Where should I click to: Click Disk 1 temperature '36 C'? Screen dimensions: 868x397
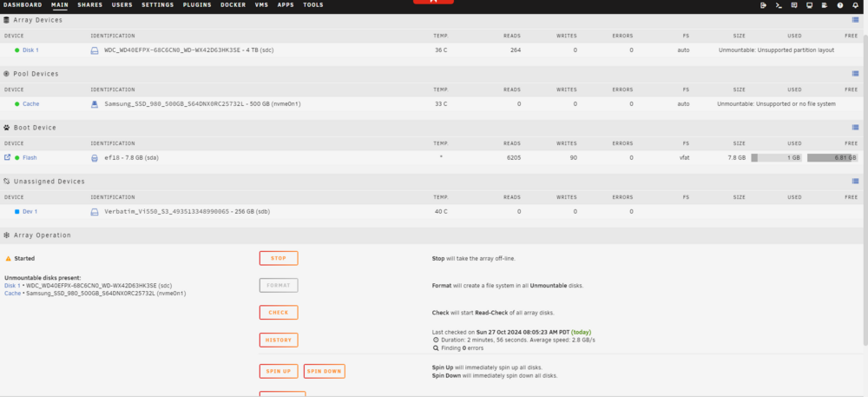(441, 50)
